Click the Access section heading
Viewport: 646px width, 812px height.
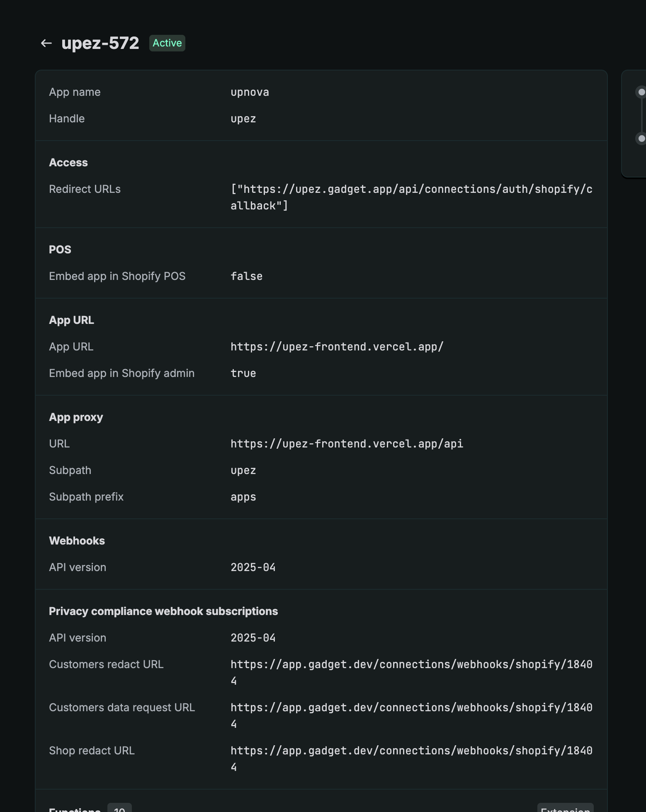point(68,163)
